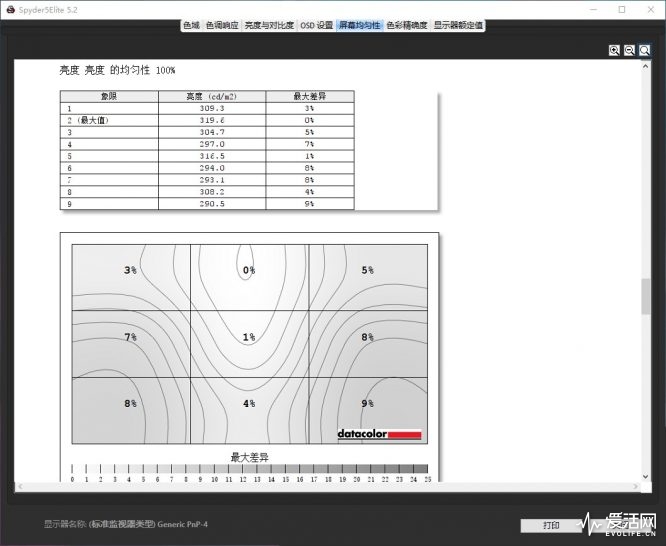Click the 9% difference cell in table row 9
Image resolution: width=666 pixels, height=546 pixels.
tap(310, 204)
